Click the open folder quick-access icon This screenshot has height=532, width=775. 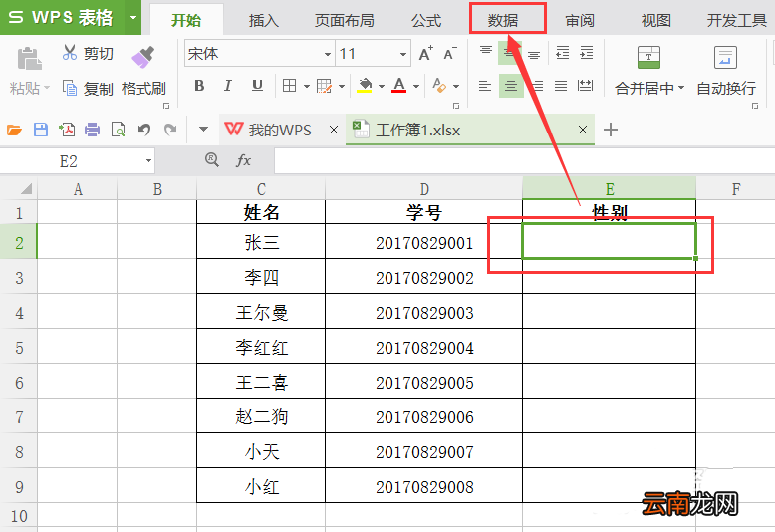(x=14, y=131)
